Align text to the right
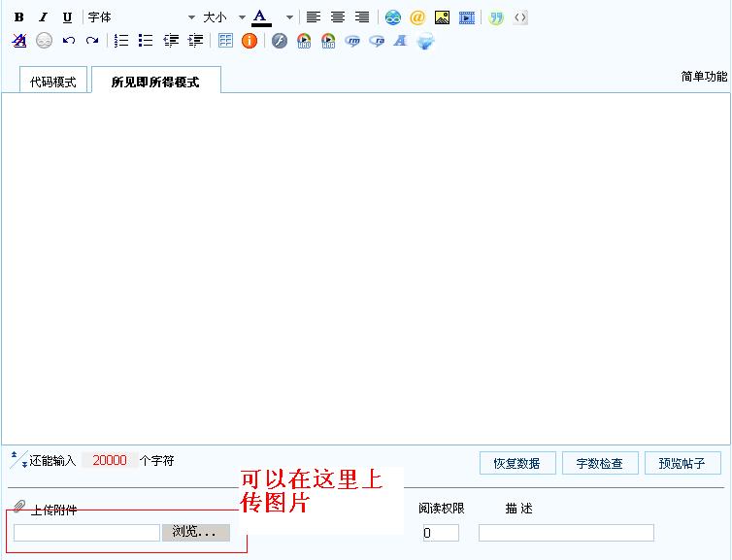Screen dimensions: 732x560 (x=362, y=17)
